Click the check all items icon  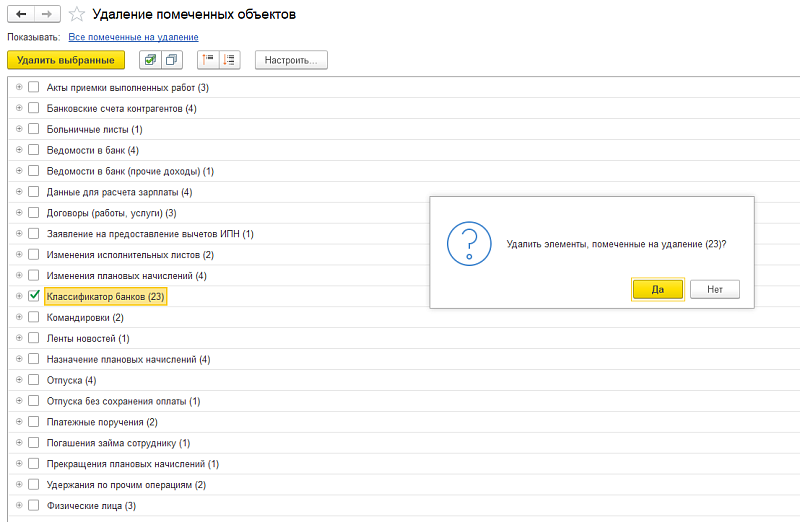(151, 60)
